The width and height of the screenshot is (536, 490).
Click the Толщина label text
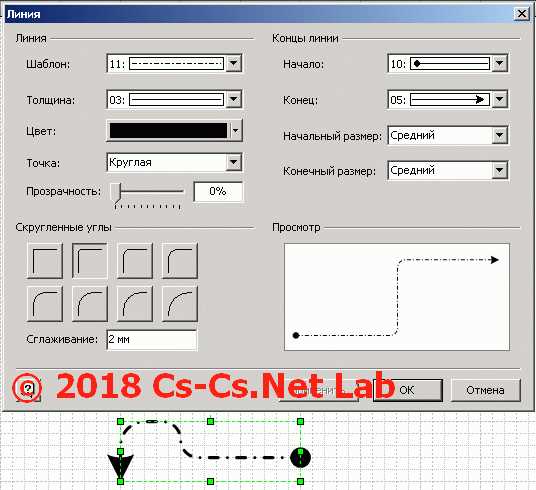(x=51, y=100)
